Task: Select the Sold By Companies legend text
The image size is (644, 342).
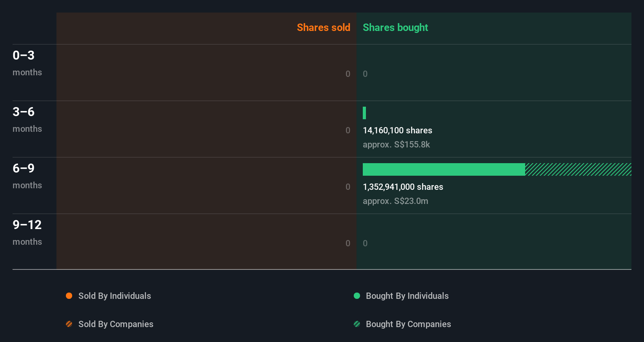Action: coord(116,324)
